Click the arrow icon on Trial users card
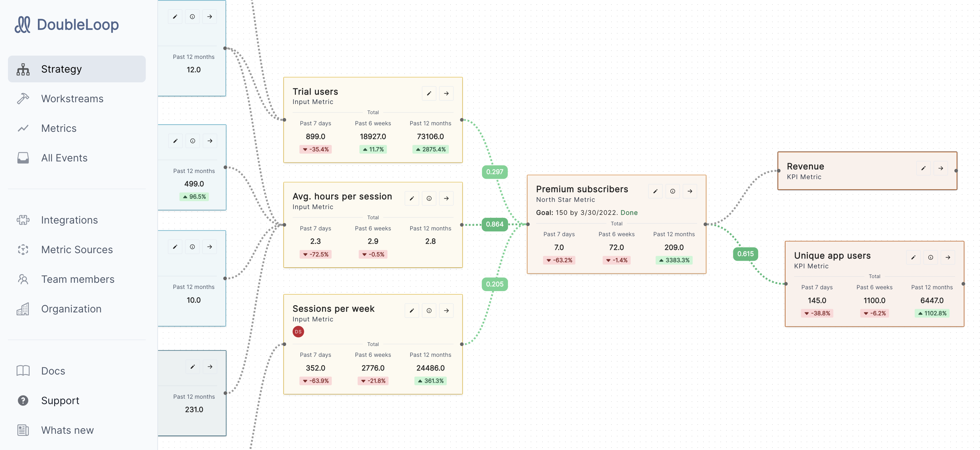The width and height of the screenshot is (980, 450). click(x=446, y=93)
